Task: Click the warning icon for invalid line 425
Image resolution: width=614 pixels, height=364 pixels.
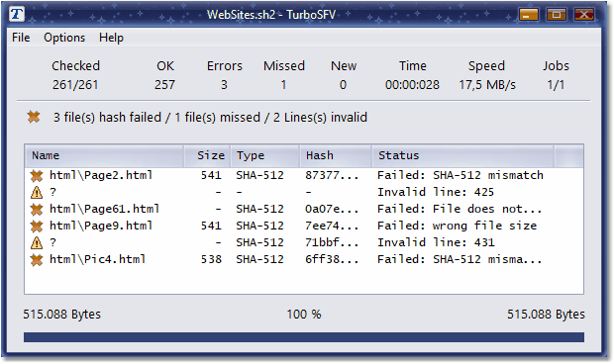Action: click(x=37, y=192)
